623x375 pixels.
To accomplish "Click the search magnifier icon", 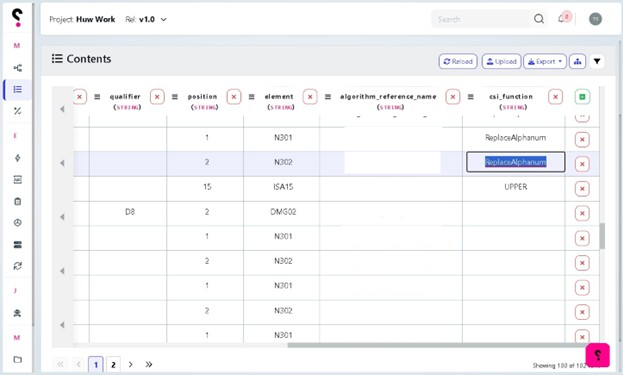I will [x=539, y=19].
